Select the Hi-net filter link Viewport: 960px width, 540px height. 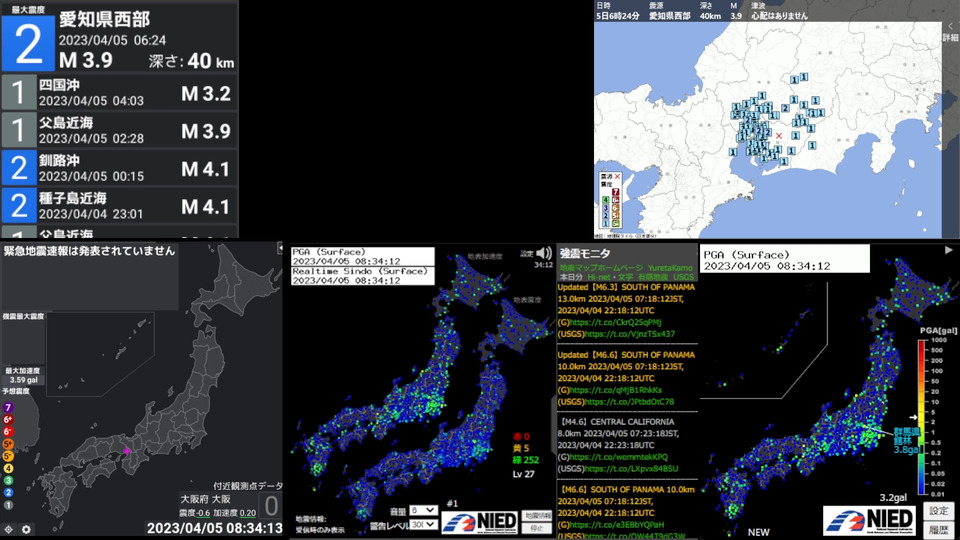point(599,277)
